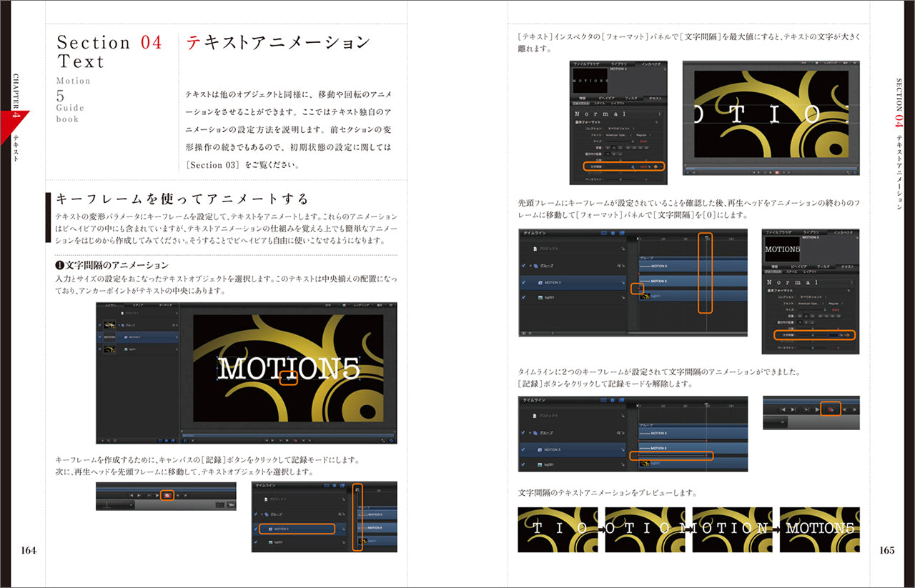Click the MOTION5 preview thumbnail in bottom filmstrip
915x588 pixels.
(819, 529)
